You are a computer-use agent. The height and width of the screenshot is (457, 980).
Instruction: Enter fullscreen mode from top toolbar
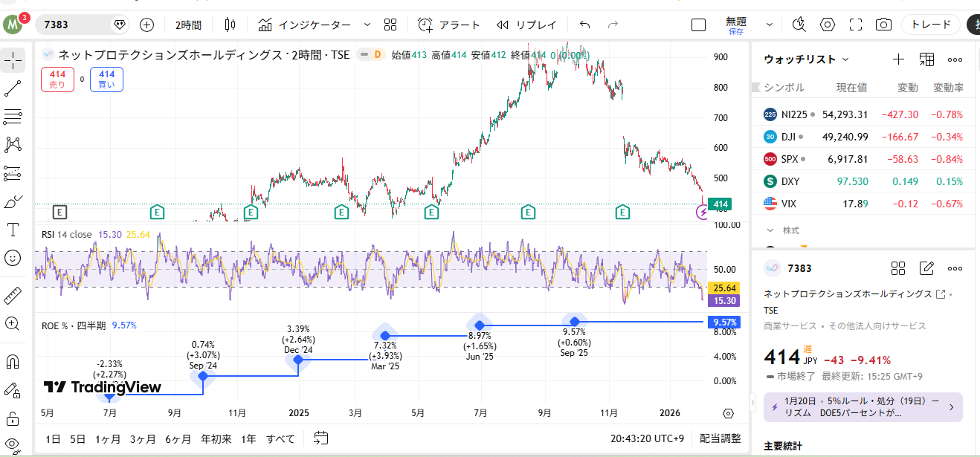(x=855, y=25)
